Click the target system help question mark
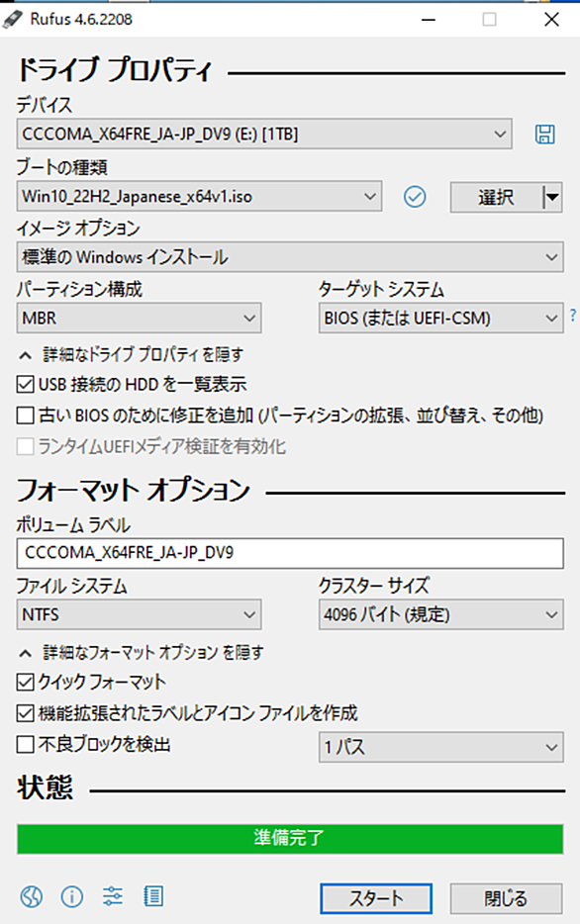This screenshot has height=924, width=580. (x=573, y=315)
